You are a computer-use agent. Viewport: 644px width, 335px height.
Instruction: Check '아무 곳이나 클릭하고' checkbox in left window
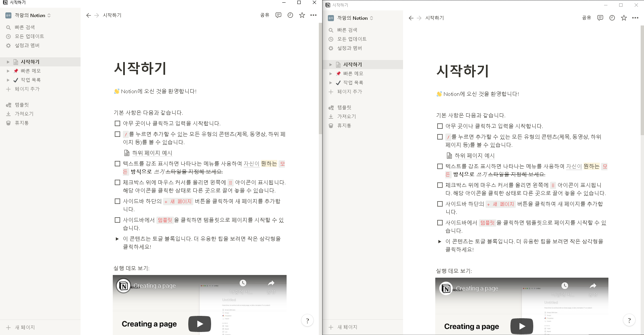pos(117,123)
